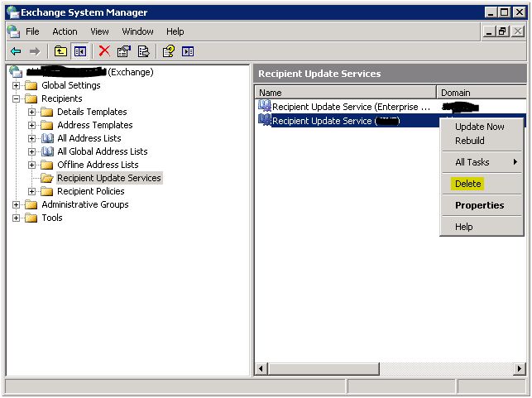This screenshot has width=532, height=398.
Task: Open the View menu
Action: click(x=99, y=31)
